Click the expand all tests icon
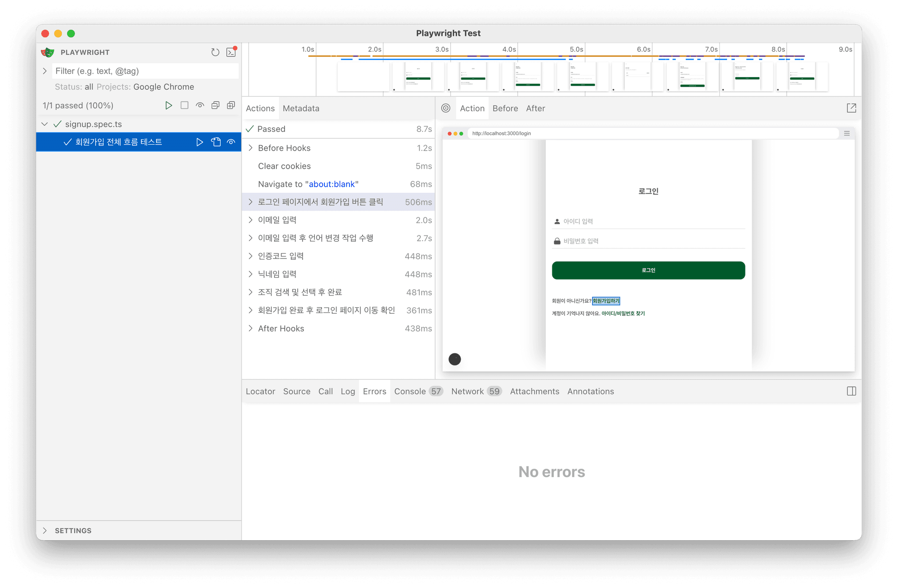Screen dimensions: 898x588 coord(231,105)
